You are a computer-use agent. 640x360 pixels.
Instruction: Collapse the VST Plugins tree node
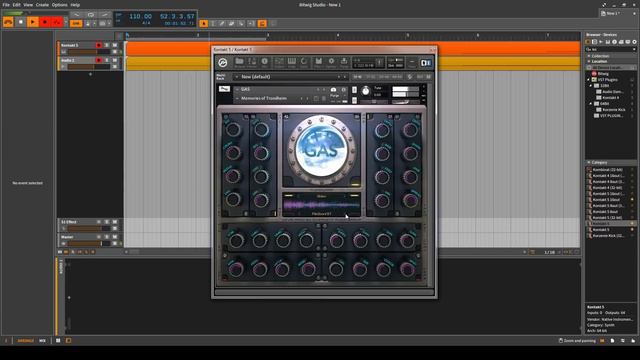tap(589, 80)
